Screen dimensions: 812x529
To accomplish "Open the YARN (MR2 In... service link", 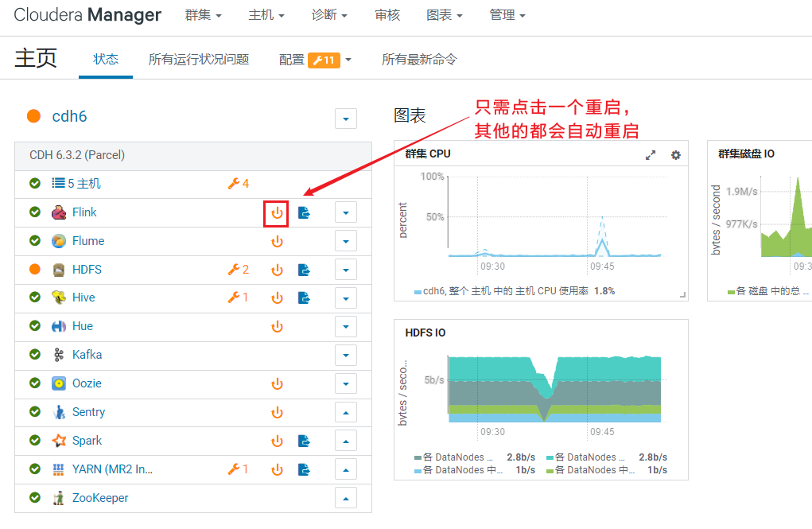I will pyautogui.click(x=112, y=469).
